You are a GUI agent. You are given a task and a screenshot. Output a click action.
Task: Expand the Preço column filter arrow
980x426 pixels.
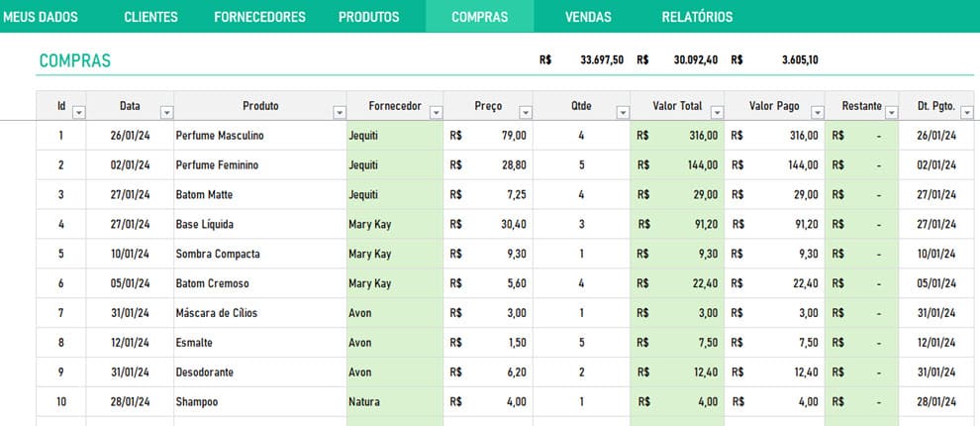click(x=525, y=113)
